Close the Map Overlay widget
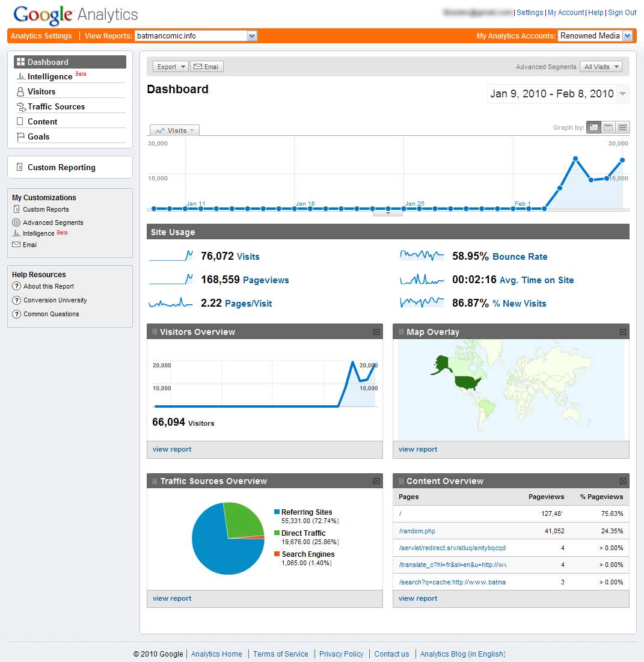Image resolution: width=644 pixels, height=662 pixels. coord(622,332)
